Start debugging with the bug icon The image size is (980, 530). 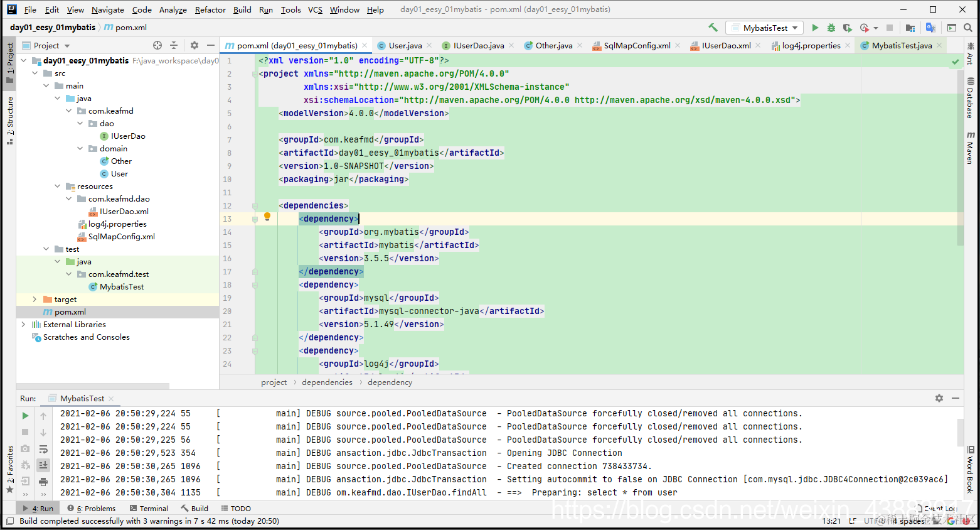coord(831,28)
